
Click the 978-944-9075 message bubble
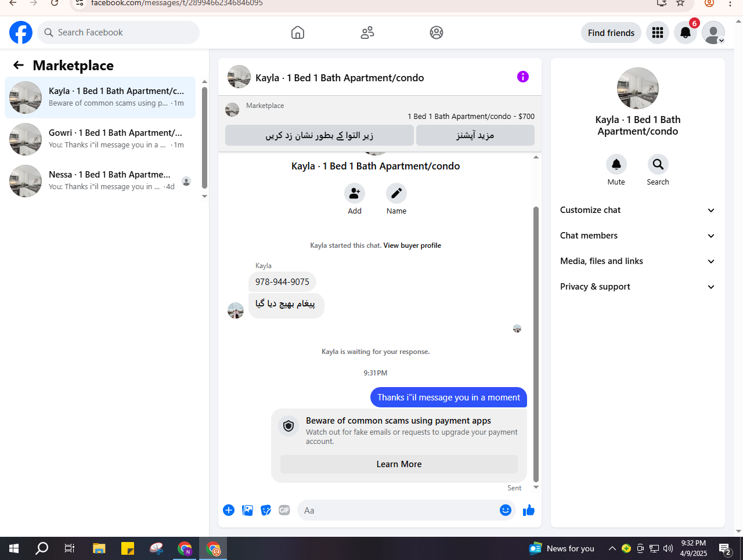(x=282, y=281)
